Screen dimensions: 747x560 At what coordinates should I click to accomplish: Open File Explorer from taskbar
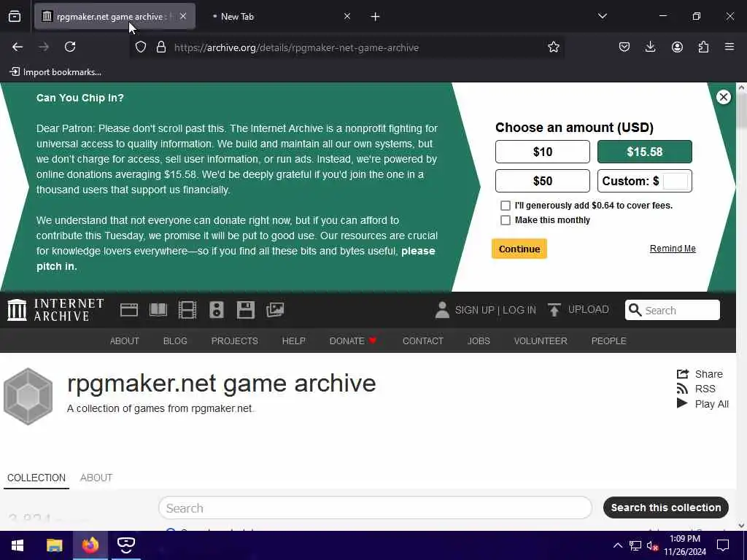point(54,545)
